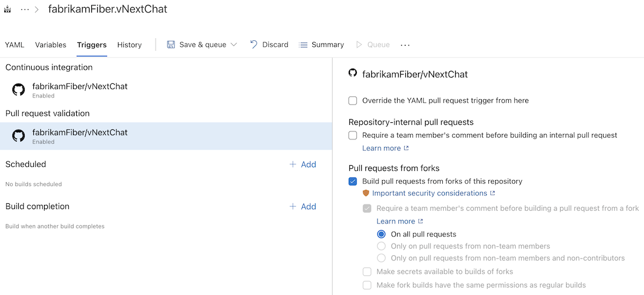Select non-team members and non-contributors radio option
This screenshot has width=644, height=295.
tap(381, 258)
